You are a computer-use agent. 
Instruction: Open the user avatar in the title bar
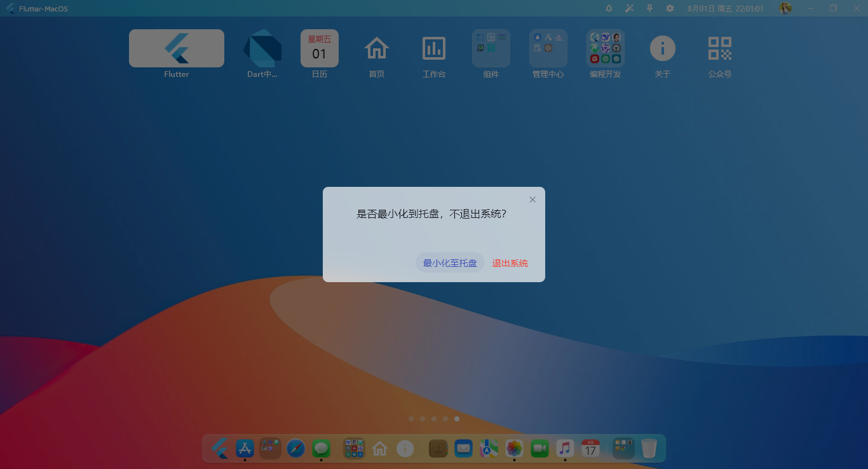(785, 8)
